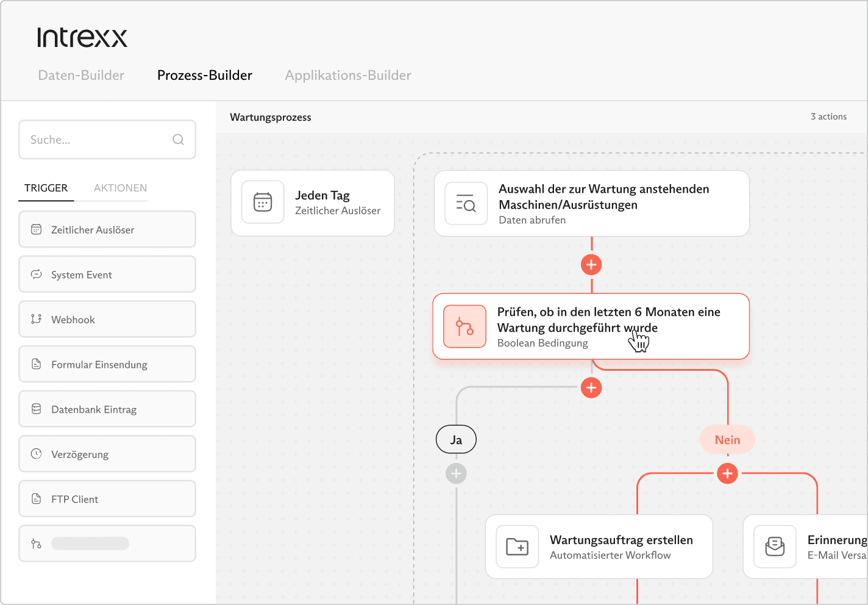This screenshot has height=605, width=868.
Task: Choose the Zeitlicher Auslöser trigger
Action: [x=107, y=230]
